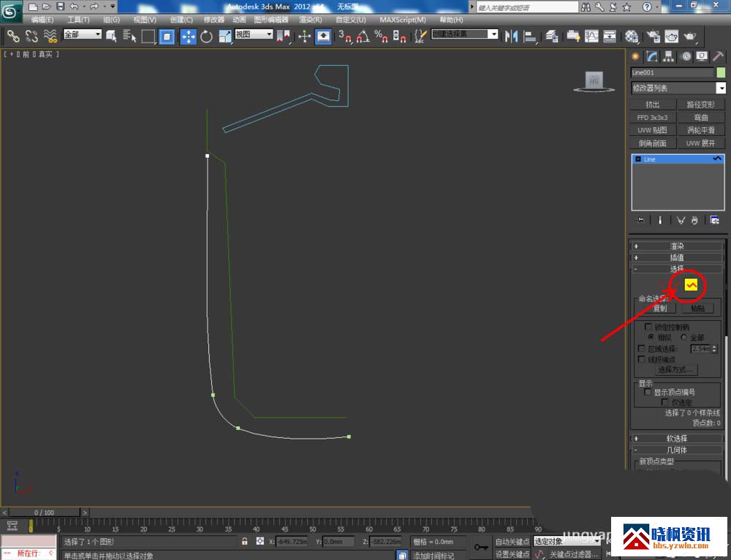
Task: Switch to the Utilities command panel tab
Action: [x=718, y=56]
